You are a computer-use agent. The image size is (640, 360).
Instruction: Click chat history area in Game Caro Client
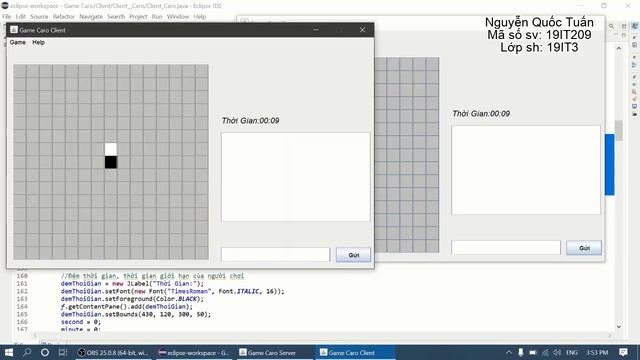[x=296, y=177]
